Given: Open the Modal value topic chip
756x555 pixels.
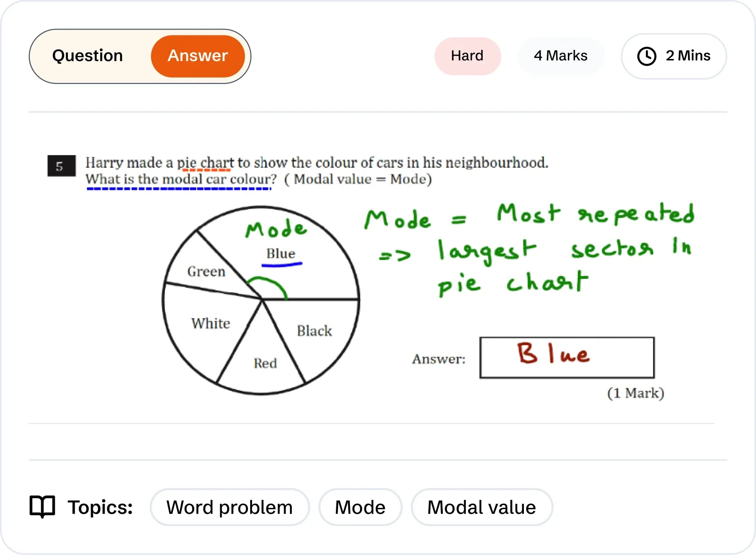Looking at the screenshot, I should (481, 507).
